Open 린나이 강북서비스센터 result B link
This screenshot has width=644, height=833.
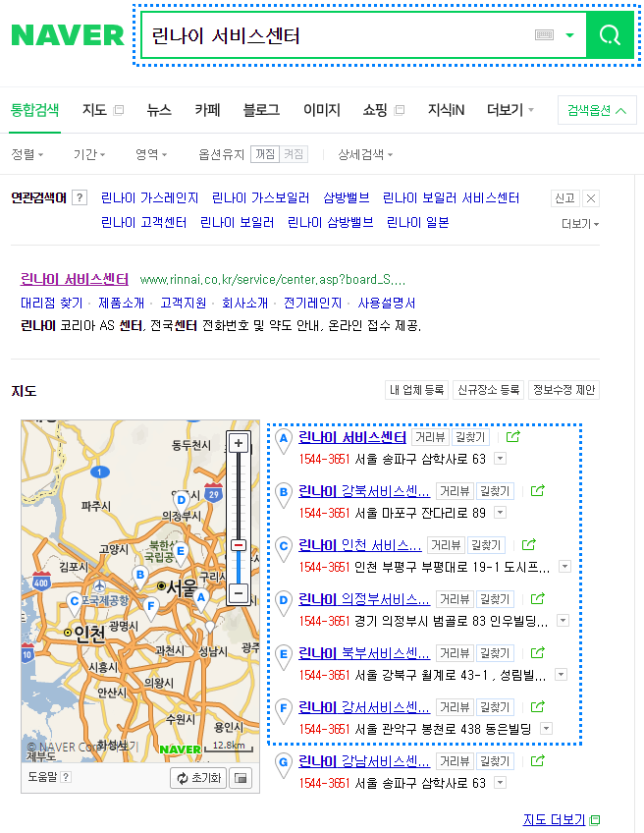click(364, 491)
